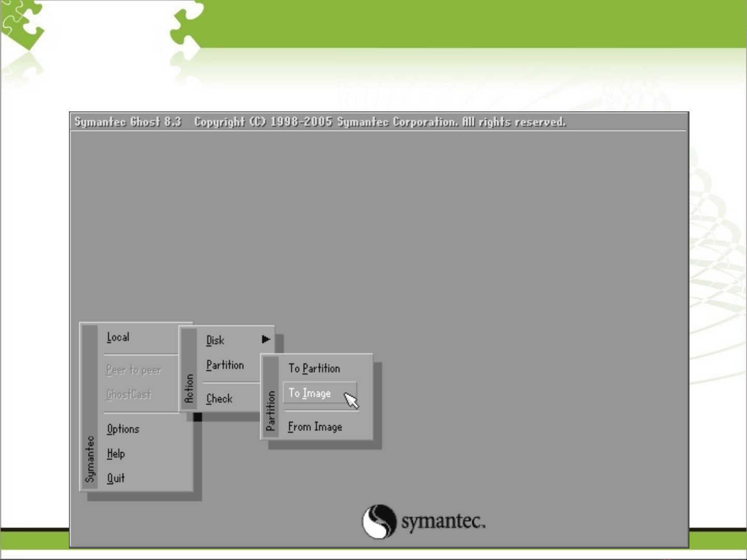Select the highlighted To Image option

point(310,393)
